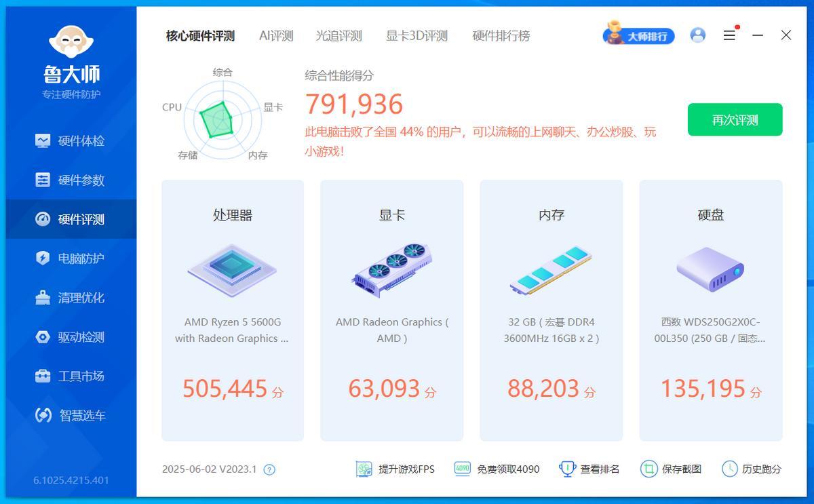The width and height of the screenshot is (814, 504).
Task: Click the 查看排名 link
Action: (x=589, y=469)
